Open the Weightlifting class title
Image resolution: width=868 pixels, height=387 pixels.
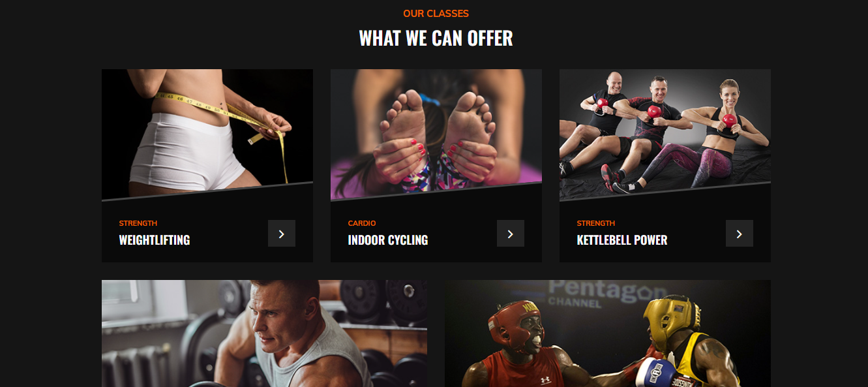click(155, 240)
